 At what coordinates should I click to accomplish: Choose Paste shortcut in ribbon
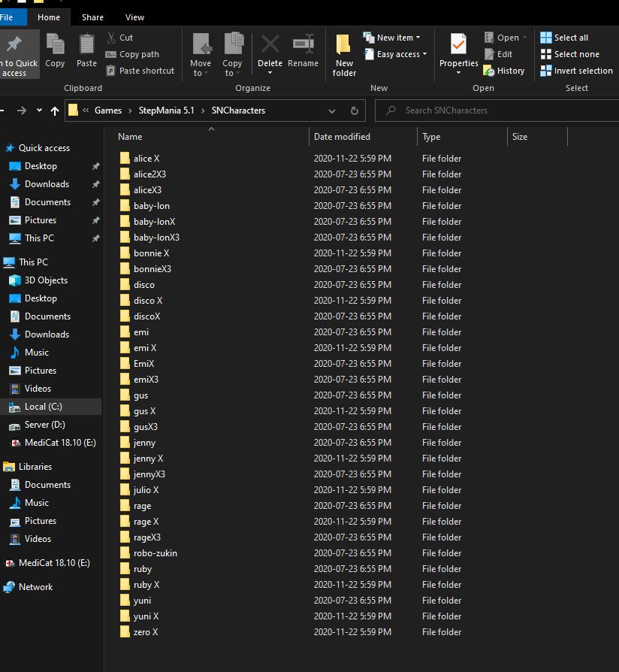pos(140,71)
